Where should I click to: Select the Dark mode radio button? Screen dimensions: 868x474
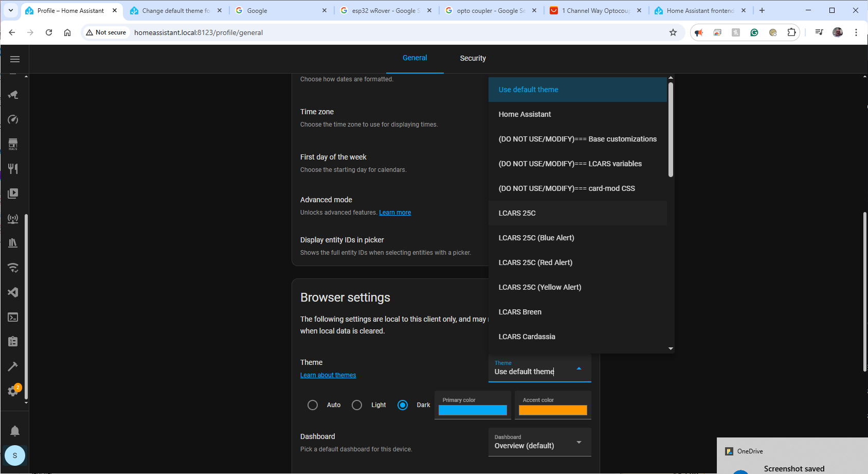coord(403,405)
